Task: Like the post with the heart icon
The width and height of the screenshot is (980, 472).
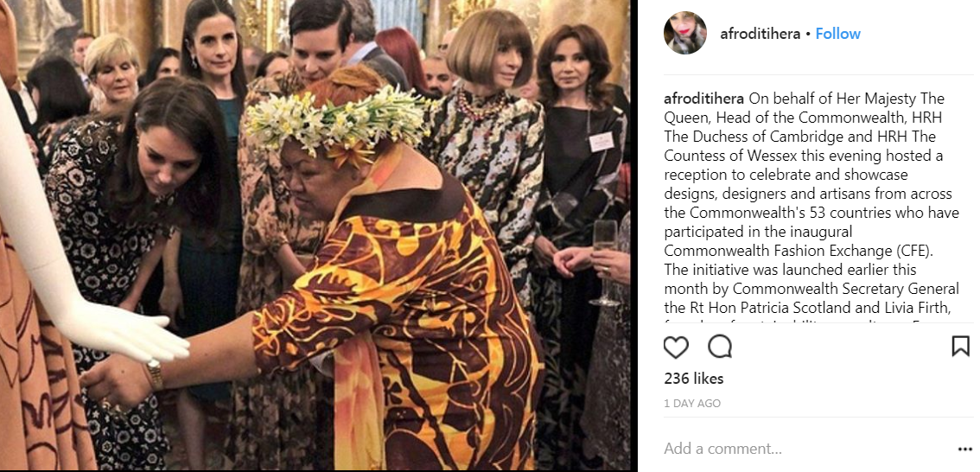Action: [x=676, y=347]
